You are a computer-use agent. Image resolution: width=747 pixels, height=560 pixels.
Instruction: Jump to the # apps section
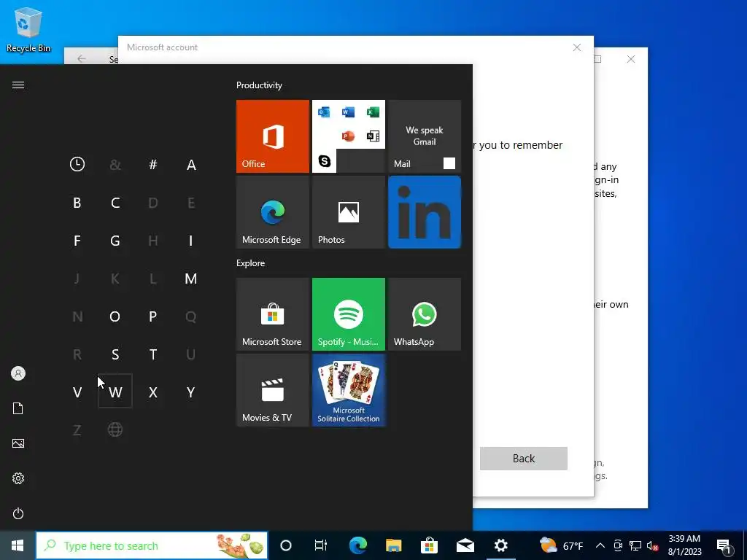(x=153, y=164)
